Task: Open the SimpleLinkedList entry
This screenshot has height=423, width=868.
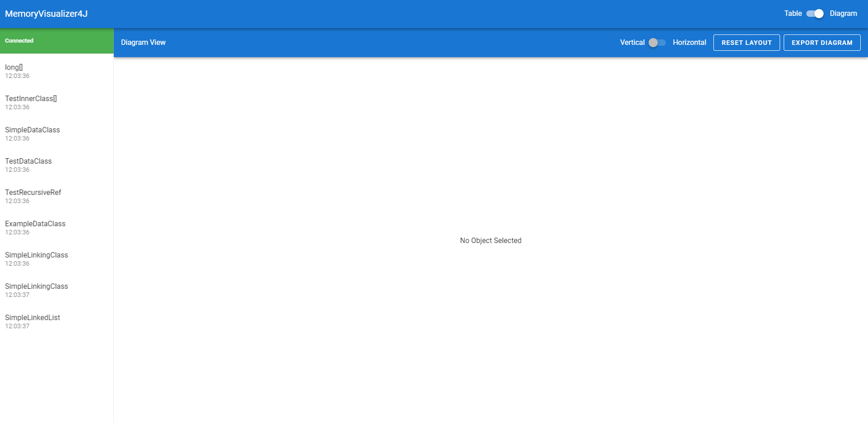Action: pyautogui.click(x=57, y=321)
